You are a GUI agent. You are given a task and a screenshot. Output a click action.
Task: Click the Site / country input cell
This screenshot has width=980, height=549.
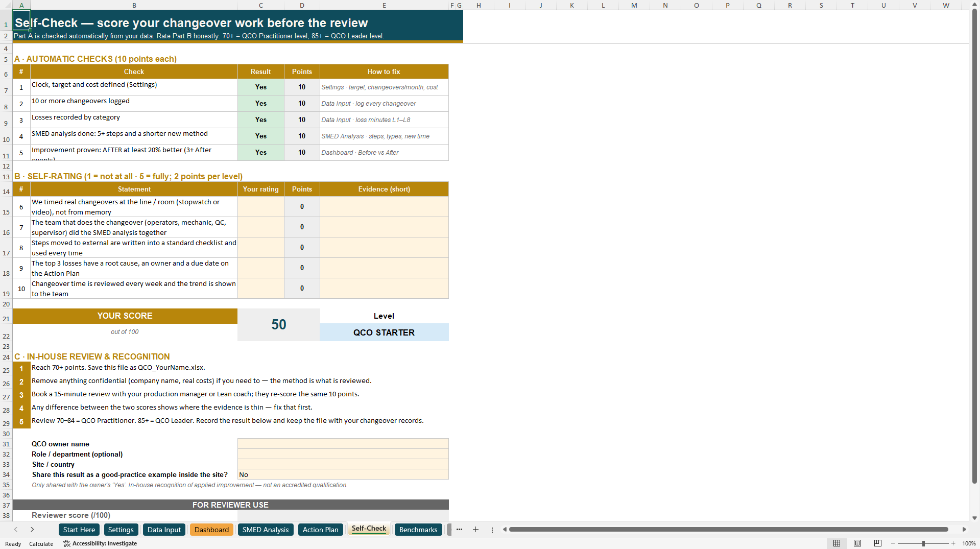(343, 464)
